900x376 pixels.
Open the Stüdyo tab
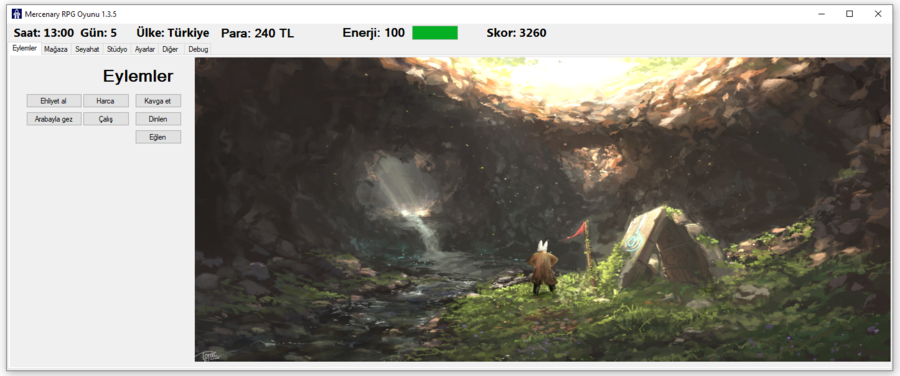[117, 49]
